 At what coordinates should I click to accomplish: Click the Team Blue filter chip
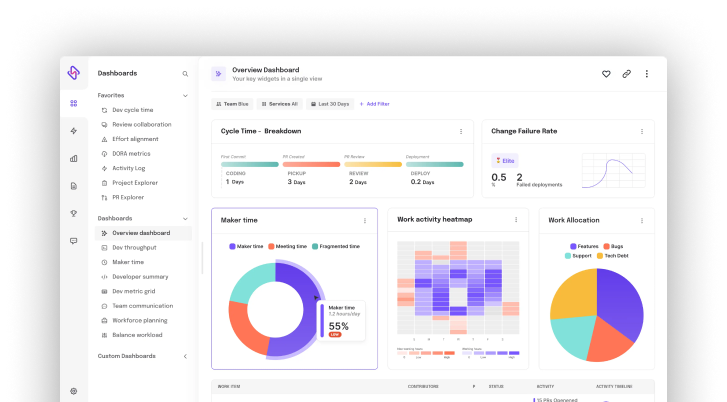(232, 104)
